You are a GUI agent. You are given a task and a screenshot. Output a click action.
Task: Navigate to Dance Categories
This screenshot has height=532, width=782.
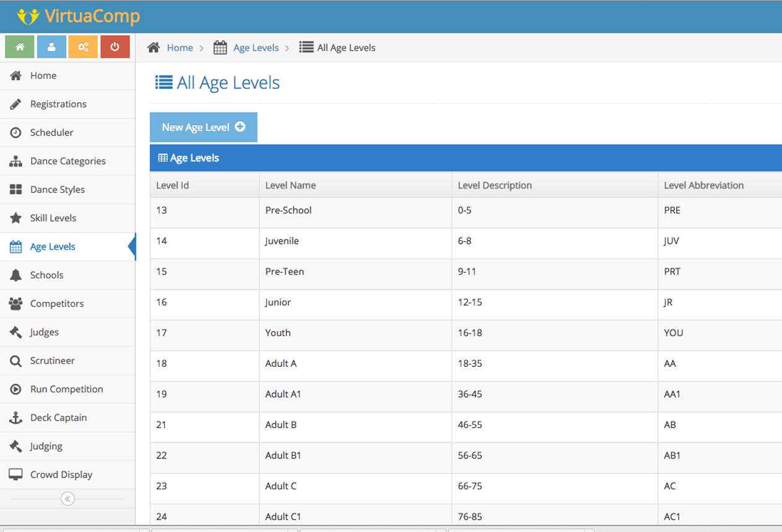pos(67,161)
